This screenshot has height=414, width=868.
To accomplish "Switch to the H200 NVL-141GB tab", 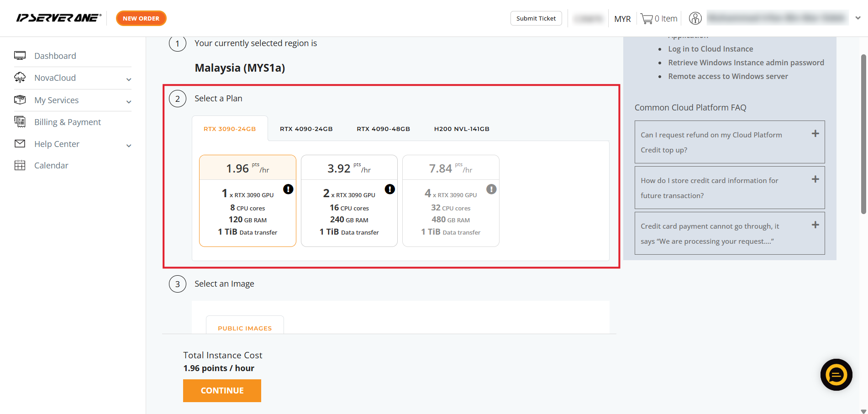I will coord(462,129).
